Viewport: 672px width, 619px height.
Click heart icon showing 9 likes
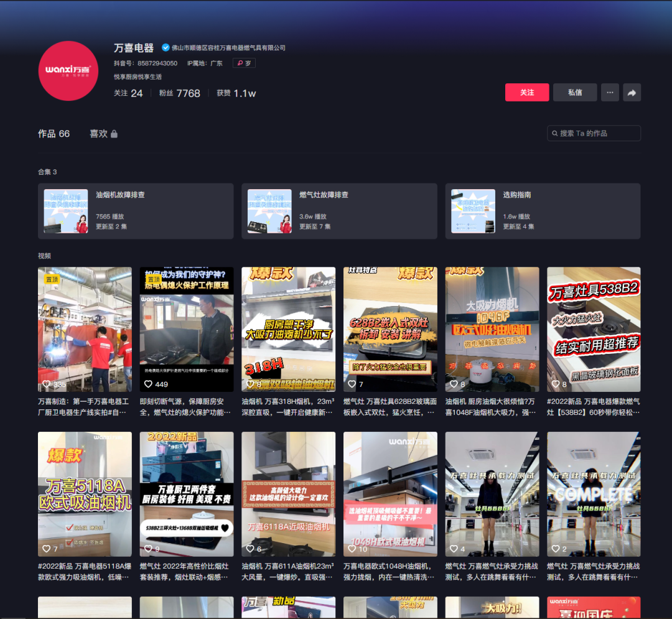pos(148,549)
